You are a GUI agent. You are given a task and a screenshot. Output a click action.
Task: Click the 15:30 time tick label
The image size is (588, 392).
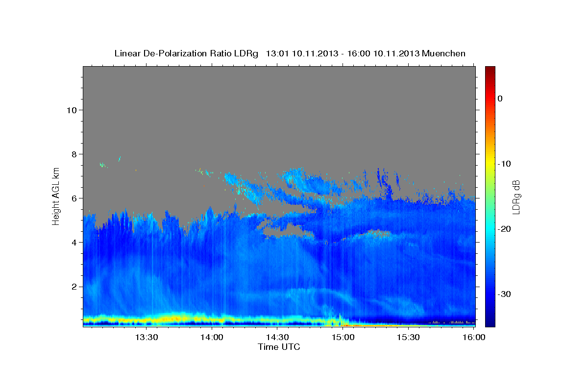pos(409,338)
